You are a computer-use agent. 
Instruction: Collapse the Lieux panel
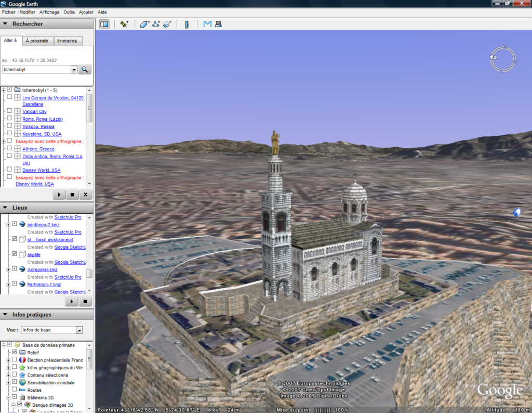click(5, 207)
